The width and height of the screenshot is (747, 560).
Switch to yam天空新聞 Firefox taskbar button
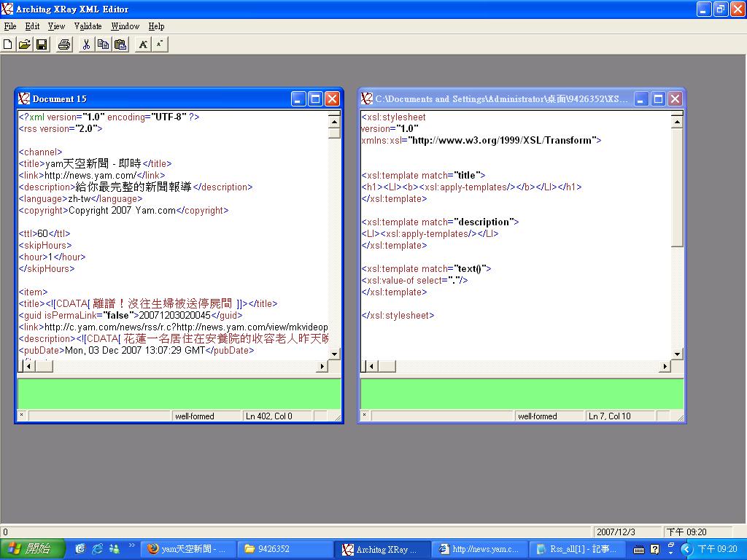(187, 549)
